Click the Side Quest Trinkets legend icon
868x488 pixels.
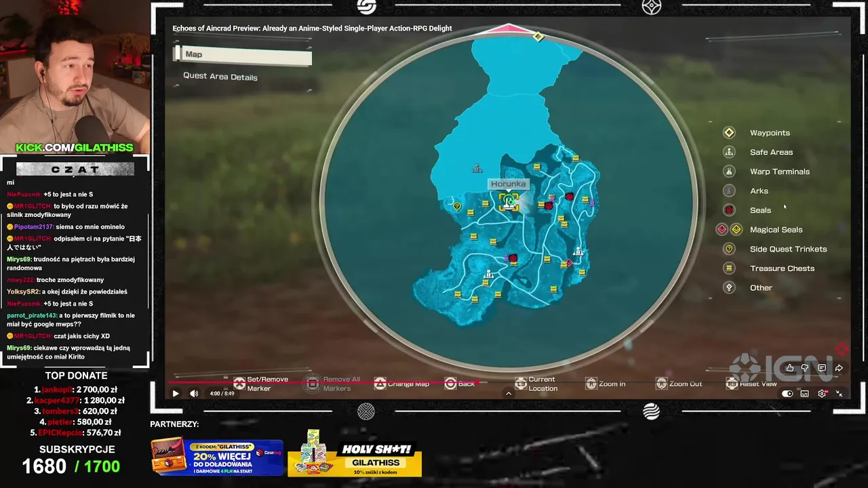click(x=729, y=249)
